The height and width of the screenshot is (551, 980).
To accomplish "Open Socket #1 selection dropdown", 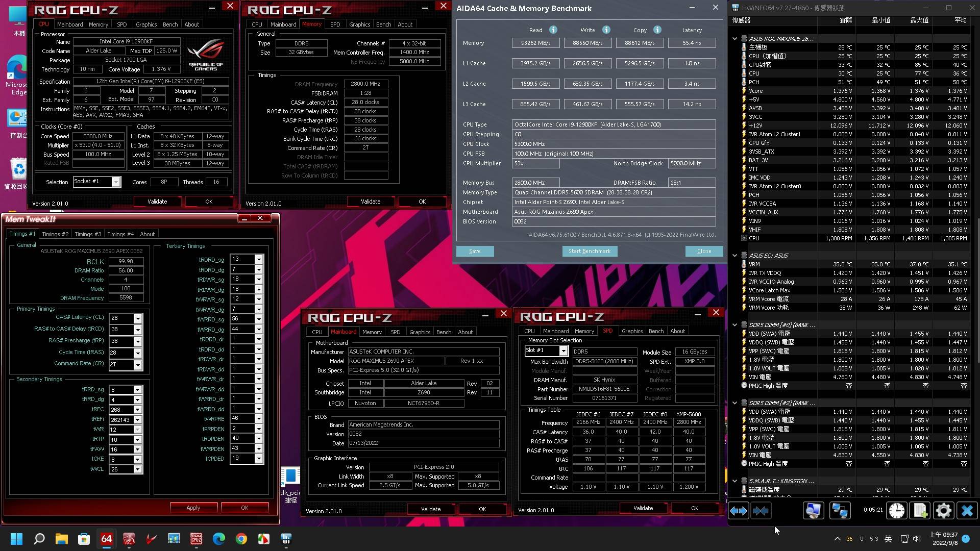I will pyautogui.click(x=116, y=182).
